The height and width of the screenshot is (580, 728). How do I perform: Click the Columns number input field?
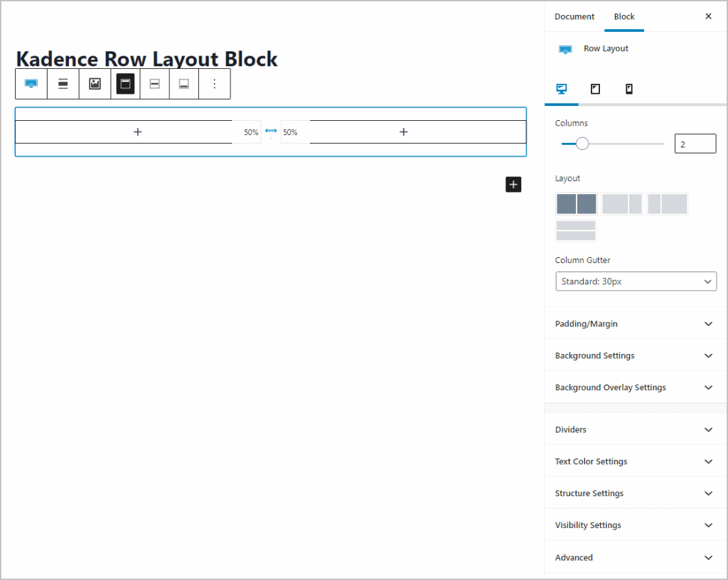pyautogui.click(x=695, y=144)
